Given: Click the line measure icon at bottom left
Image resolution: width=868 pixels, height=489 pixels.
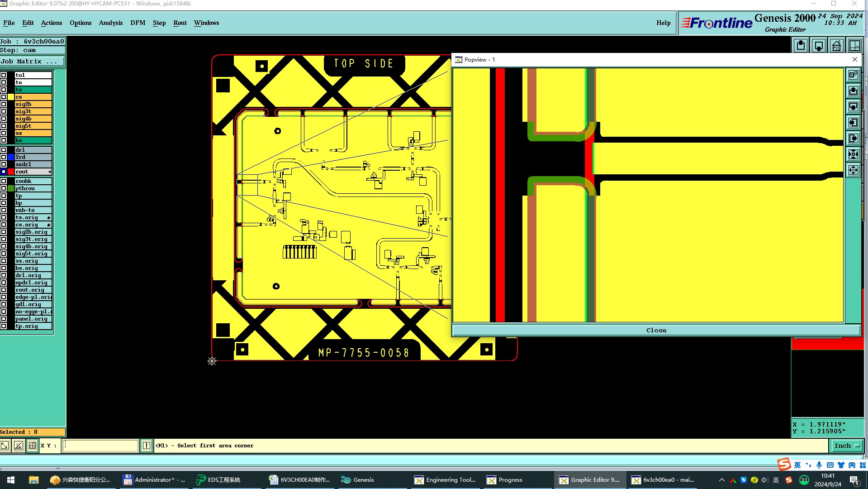Looking at the screenshot, I should pyautogui.click(x=19, y=446).
